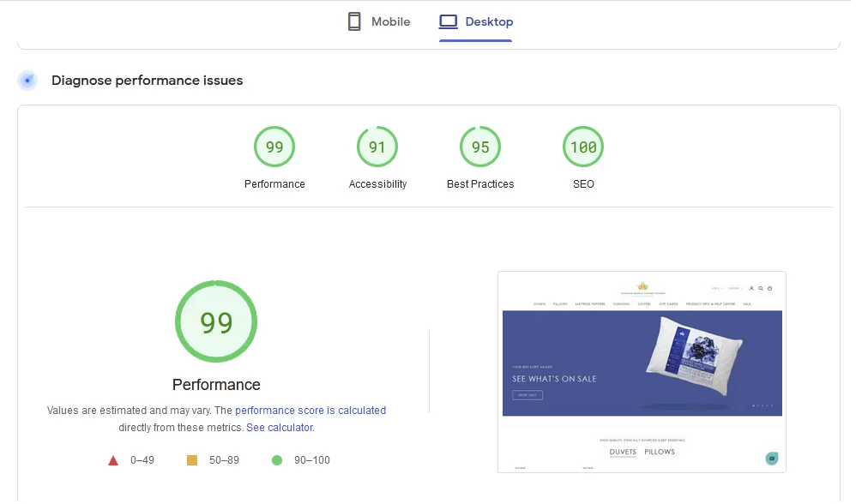
Task: Open the Accessibility 91 score gauge
Action: (x=377, y=147)
